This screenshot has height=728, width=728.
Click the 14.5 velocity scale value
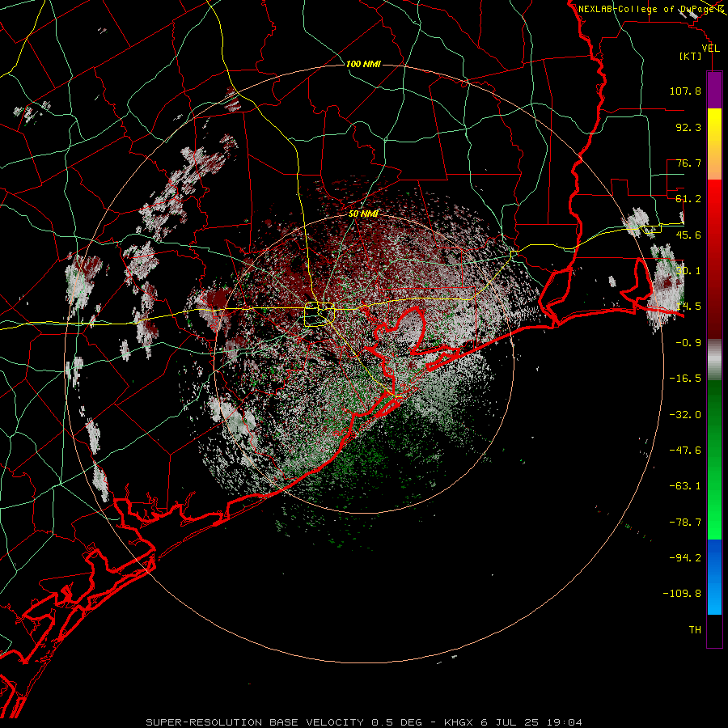[x=688, y=307]
